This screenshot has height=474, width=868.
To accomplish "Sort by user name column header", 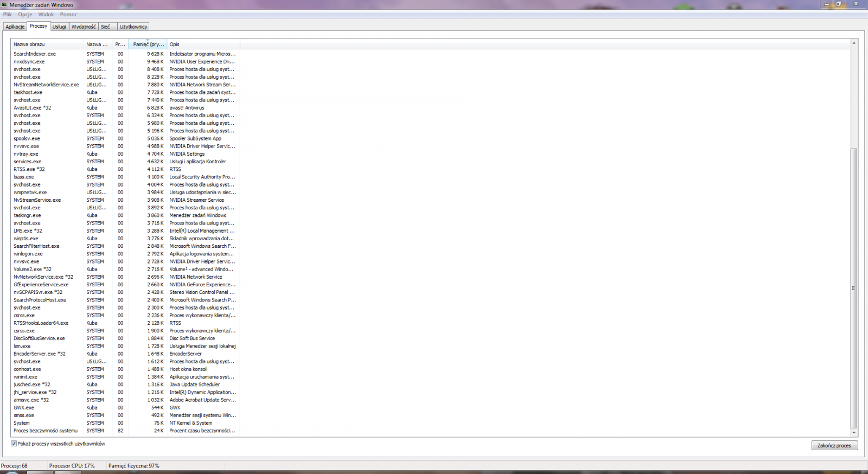I will [x=98, y=44].
